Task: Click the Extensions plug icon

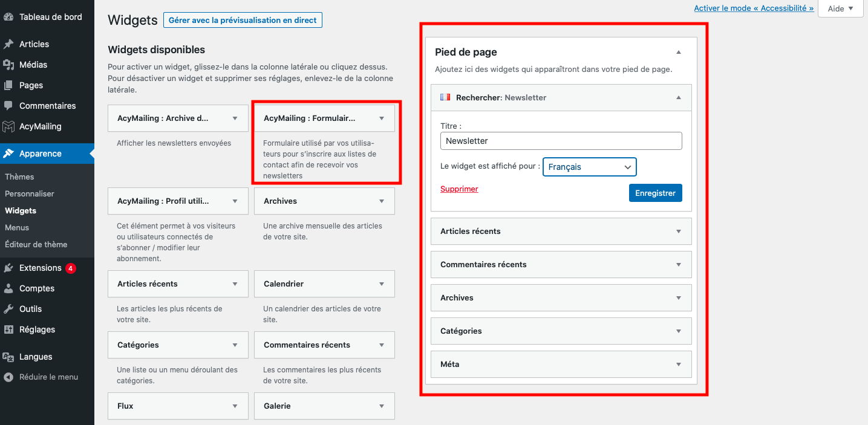Action: pyautogui.click(x=8, y=268)
